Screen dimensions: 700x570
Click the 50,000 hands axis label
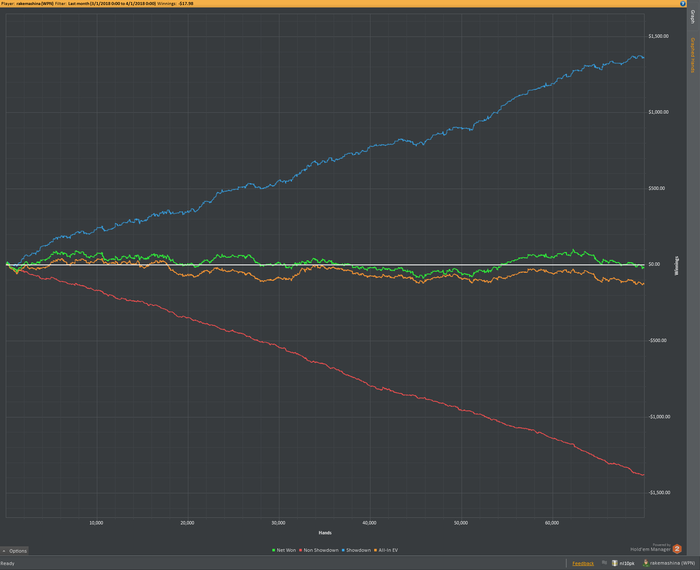point(461,523)
